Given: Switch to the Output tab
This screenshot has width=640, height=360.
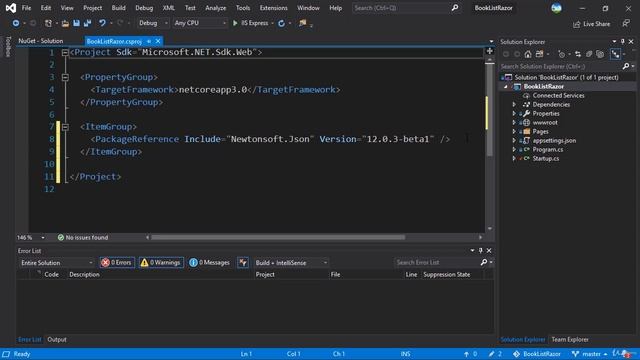Looking at the screenshot, I should [x=57, y=340].
